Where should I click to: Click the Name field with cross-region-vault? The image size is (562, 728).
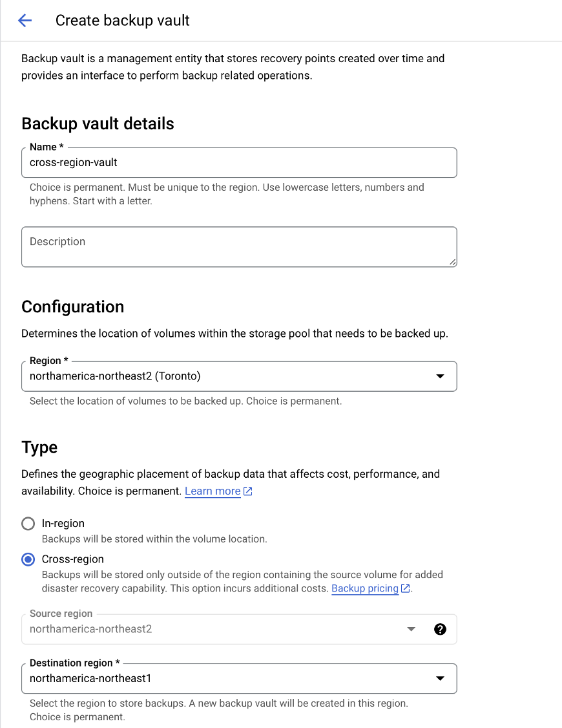click(239, 162)
